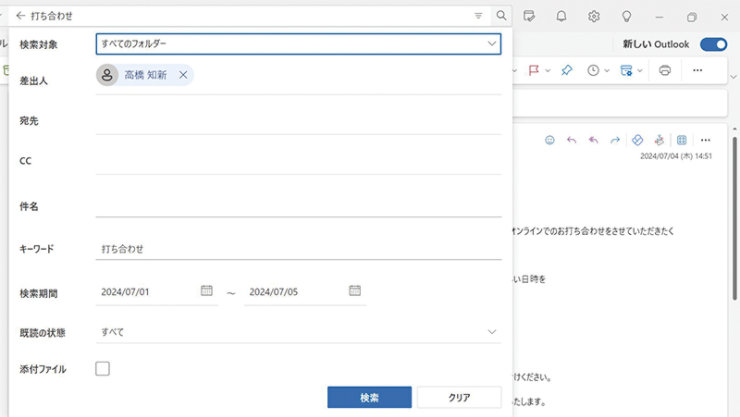
Task: Expand the 検索対象 folder dropdown
Action: (491, 44)
